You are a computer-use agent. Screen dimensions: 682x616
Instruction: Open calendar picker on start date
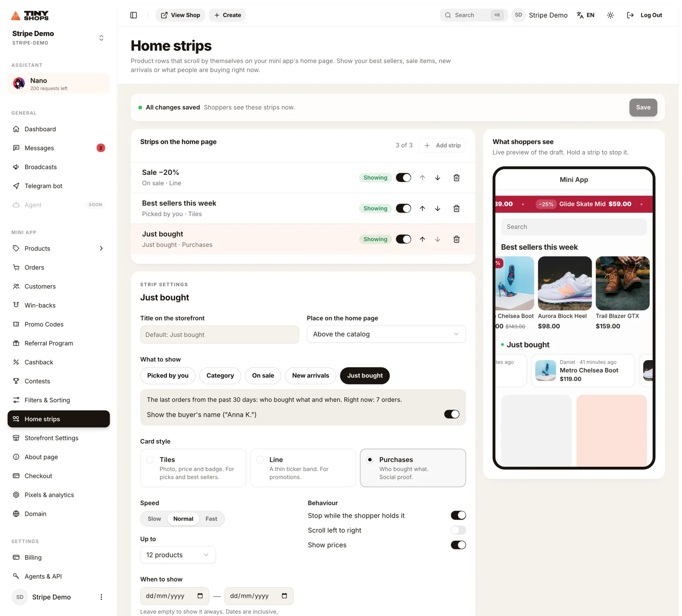200,596
